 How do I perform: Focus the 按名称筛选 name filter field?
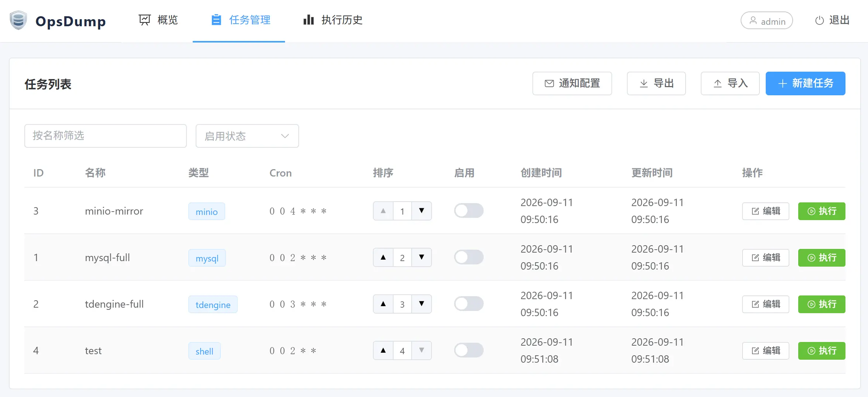point(106,136)
